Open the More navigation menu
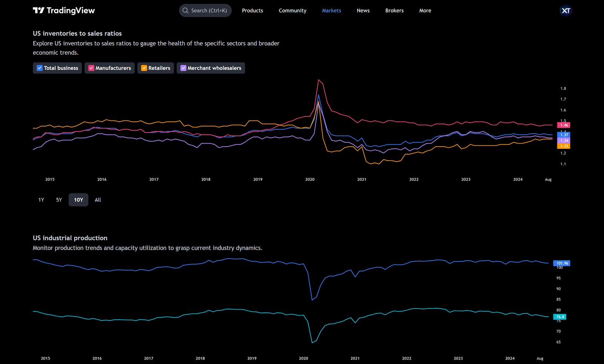 [425, 10]
